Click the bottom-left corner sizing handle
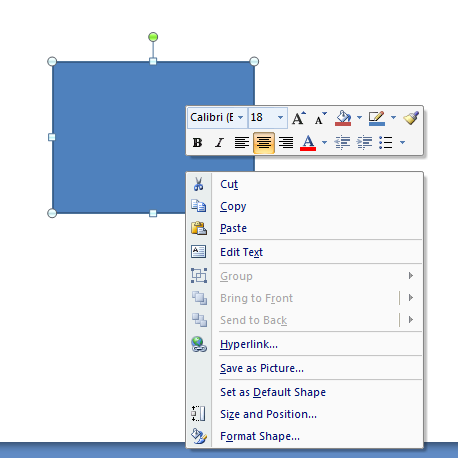 point(52,213)
